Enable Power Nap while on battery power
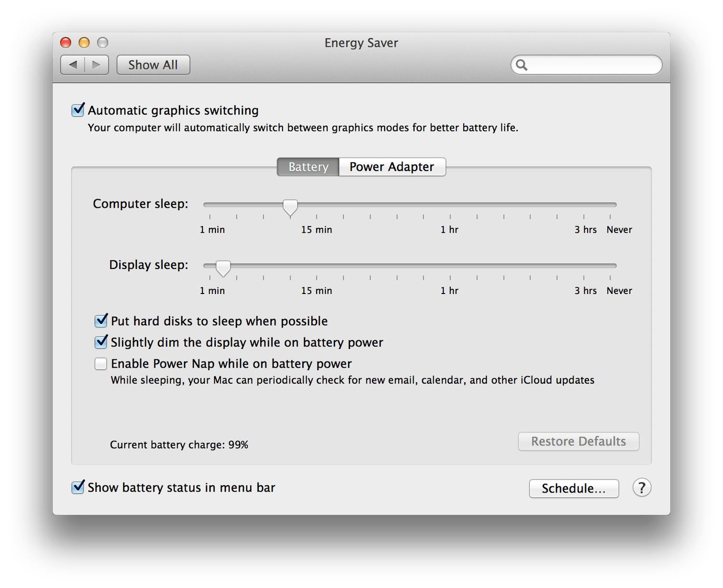Viewport: 723px width, 588px height. (101, 363)
